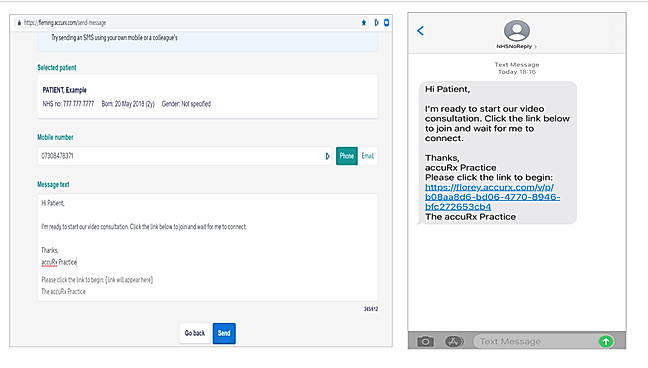Click the lock icon beside the URL

pyautogui.click(x=19, y=23)
